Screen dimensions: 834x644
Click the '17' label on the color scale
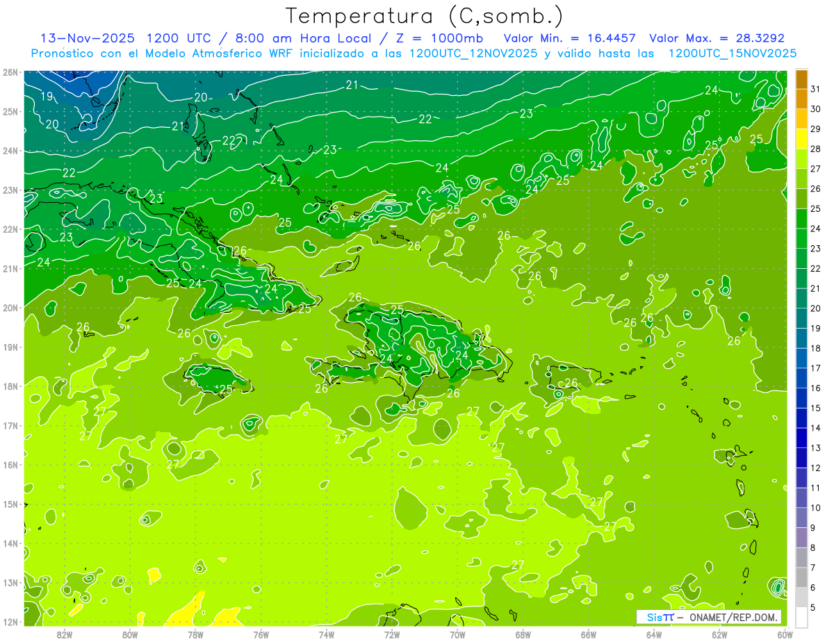(x=816, y=368)
